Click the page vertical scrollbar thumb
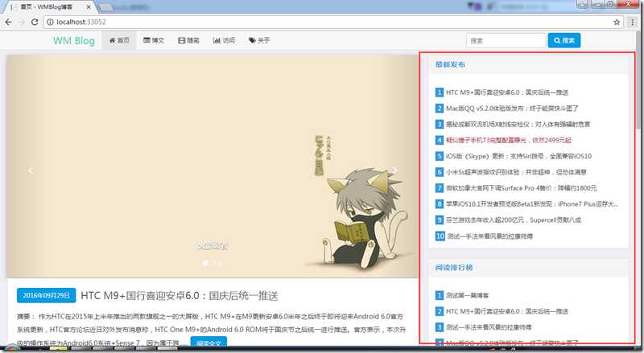 638,80
